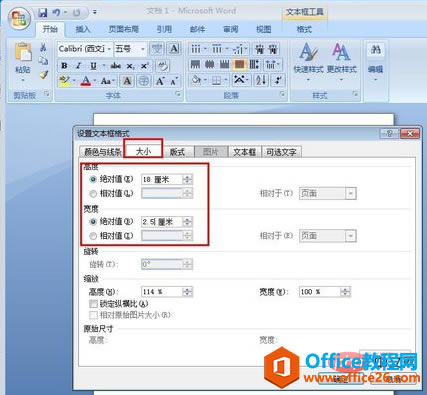
Task: Select the 文本框 dialog tab
Action: pyautogui.click(x=245, y=152)
